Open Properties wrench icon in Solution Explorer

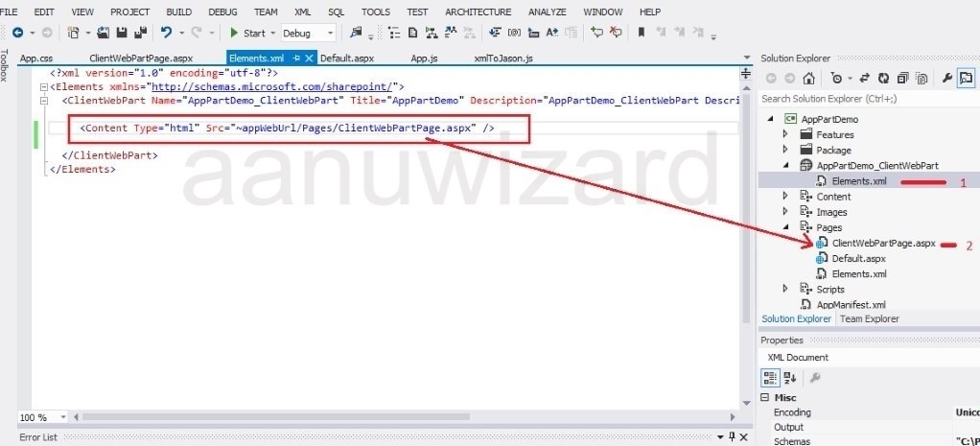[x=945, y=79]
